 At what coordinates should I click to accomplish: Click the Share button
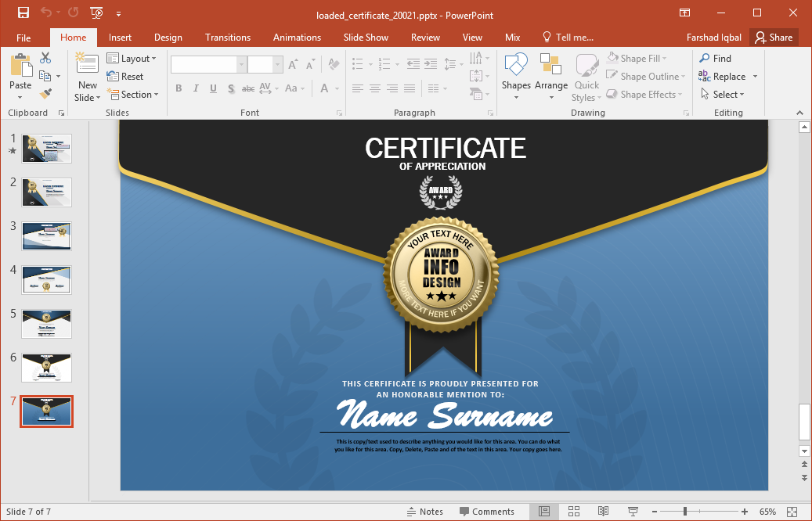point(773,38)
